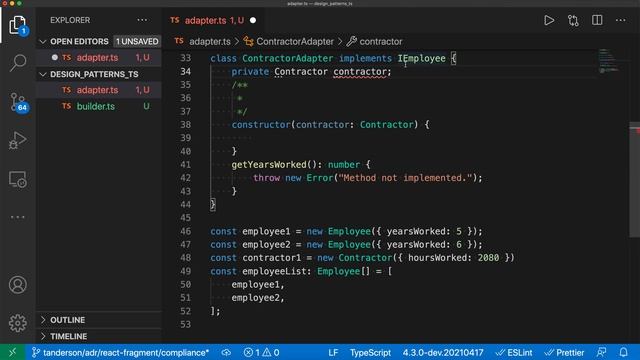Open feedback icon in status bar
The image size is (640, 360).
[601, 352]
